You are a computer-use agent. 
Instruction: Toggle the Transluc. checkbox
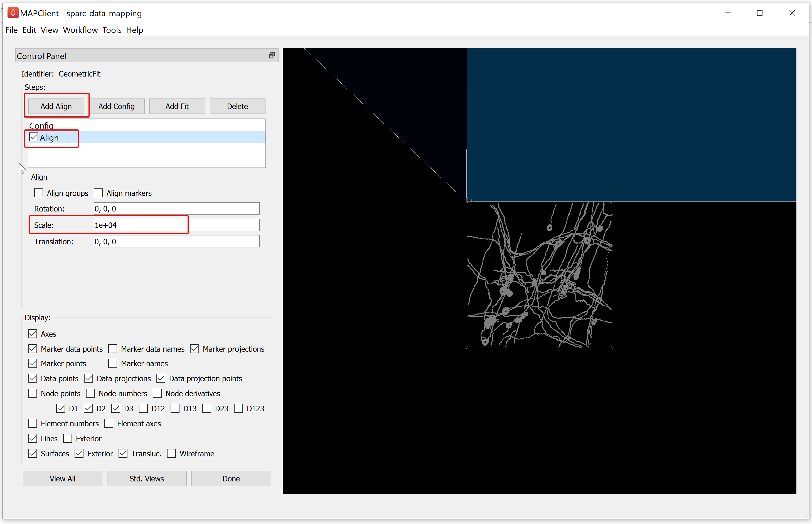pos(123,453)
